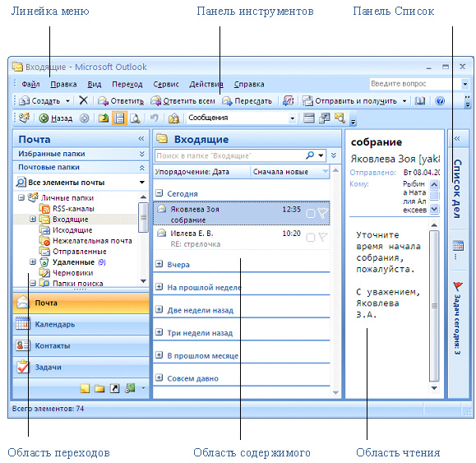Toggle flag on Ивлева Е. В. message
This screenshot has width=476, height=463.
(323, 237)
